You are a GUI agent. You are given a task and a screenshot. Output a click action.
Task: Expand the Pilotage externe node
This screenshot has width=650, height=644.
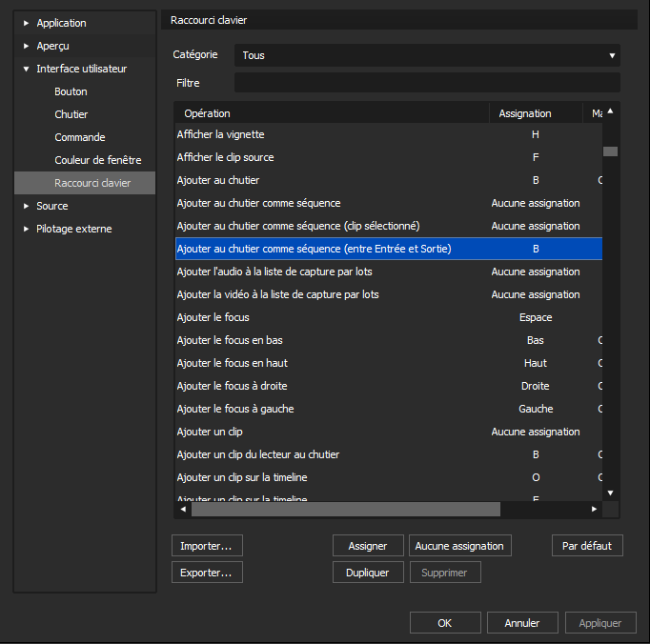(27, 229)
